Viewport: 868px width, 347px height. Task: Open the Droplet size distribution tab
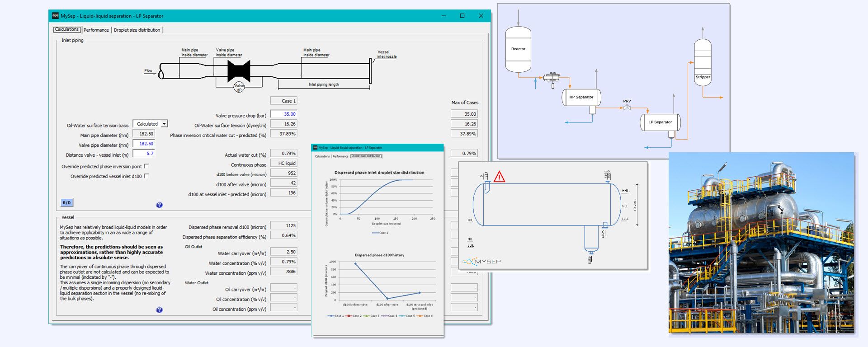(x=137, y=30)
